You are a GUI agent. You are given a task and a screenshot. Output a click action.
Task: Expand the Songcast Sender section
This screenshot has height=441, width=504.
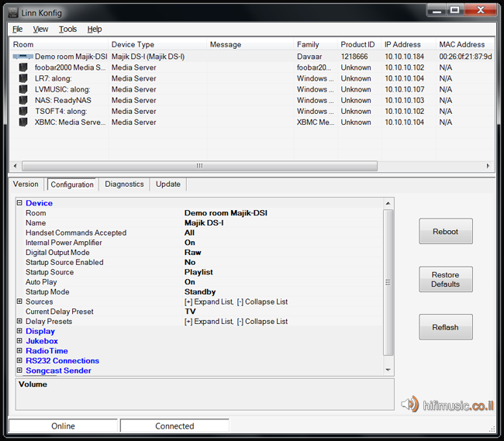[x=19, y=370]
